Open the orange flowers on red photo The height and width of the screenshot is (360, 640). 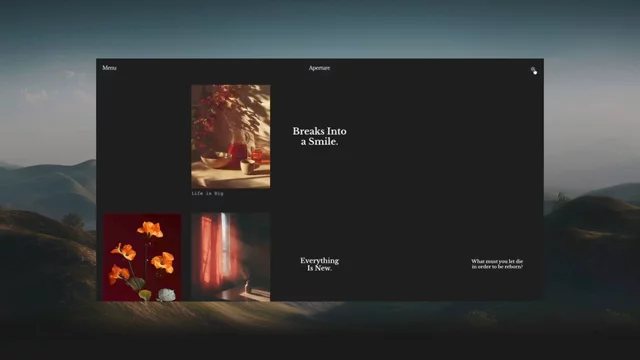pos(142,257)
